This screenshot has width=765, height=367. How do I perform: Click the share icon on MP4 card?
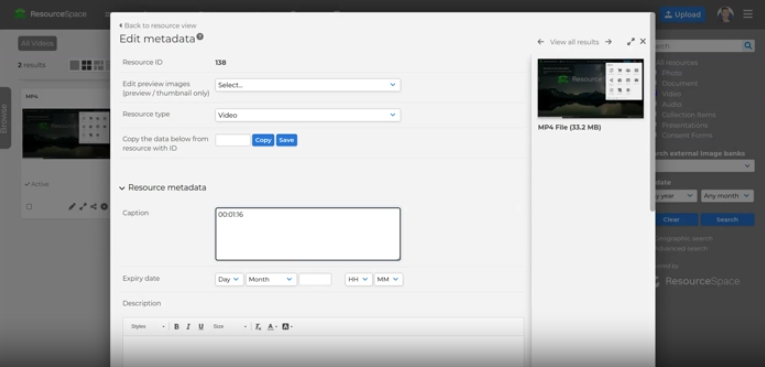[x=93, y=206]
